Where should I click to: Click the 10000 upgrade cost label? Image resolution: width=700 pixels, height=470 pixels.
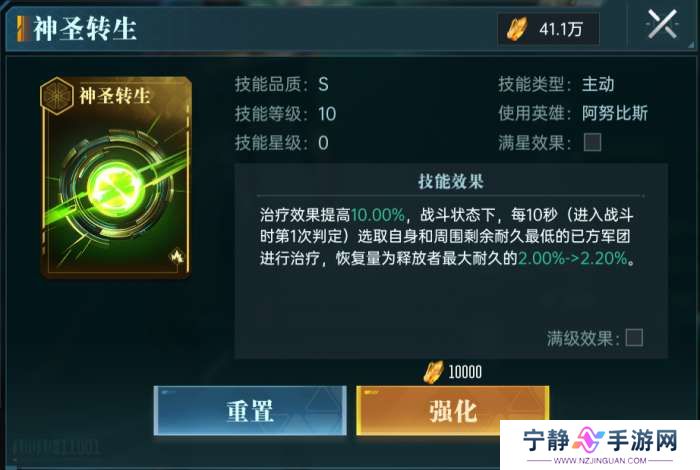click(x=465, y=372)
